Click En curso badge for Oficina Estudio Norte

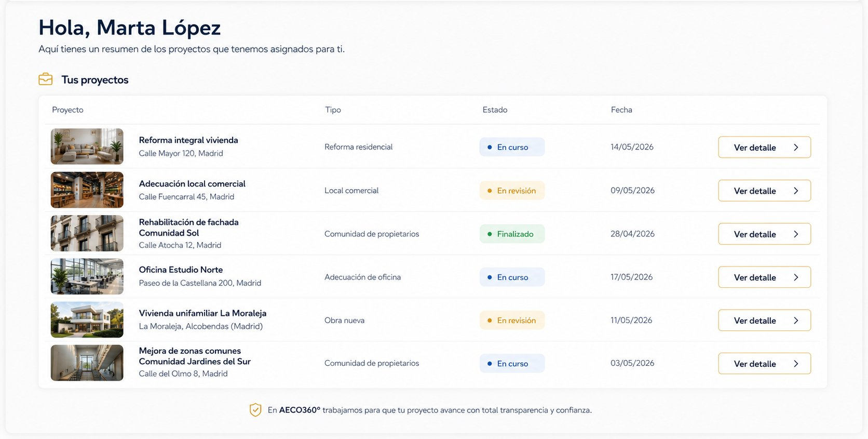click(x=512, y=277)
